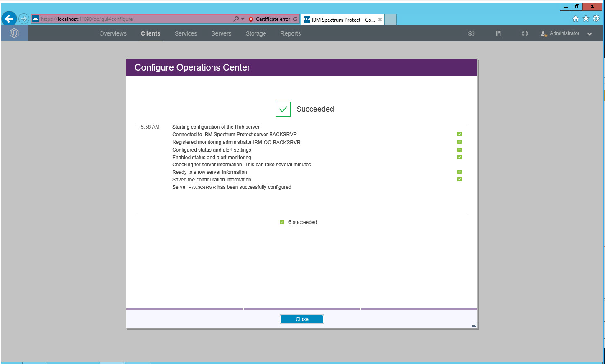Open the Overviews menu
The height and width of the screenshot is (364, 605).
click(113, 33)
